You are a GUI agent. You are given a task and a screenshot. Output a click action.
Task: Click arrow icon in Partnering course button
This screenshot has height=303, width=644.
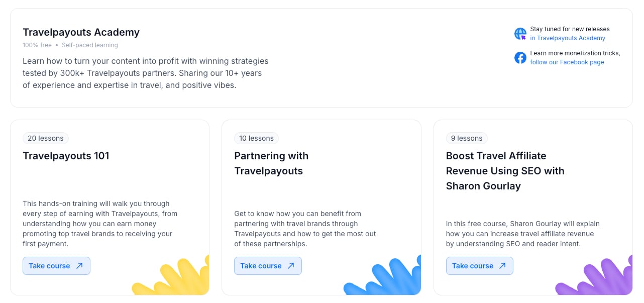pos(291,266)
